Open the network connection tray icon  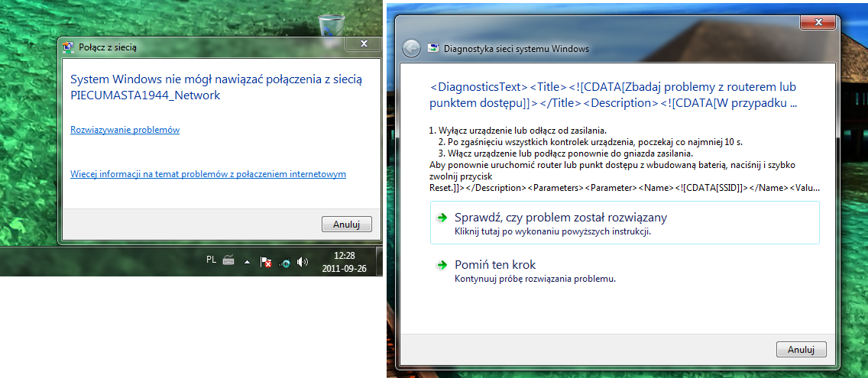284,263
